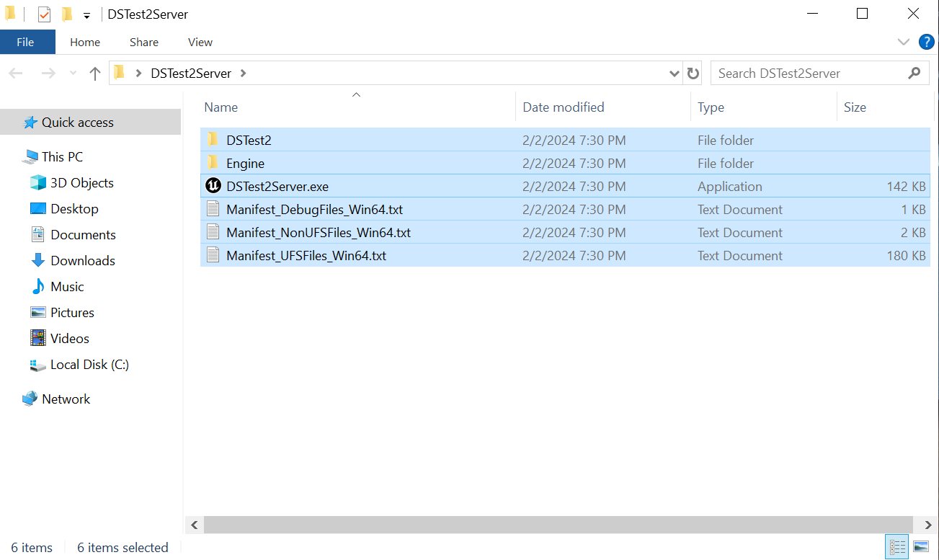Select the DSTest2 folder icon
939x560 pixels.
pos(213,140)
